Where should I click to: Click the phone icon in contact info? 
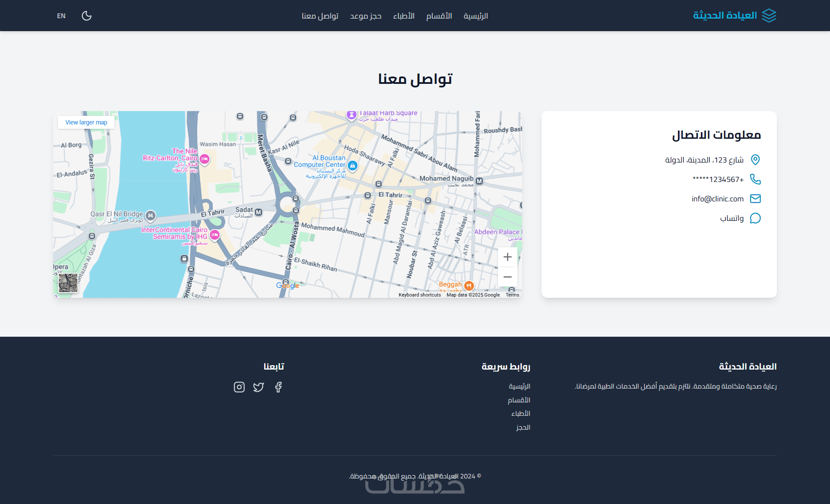click(x=755, y=179)
